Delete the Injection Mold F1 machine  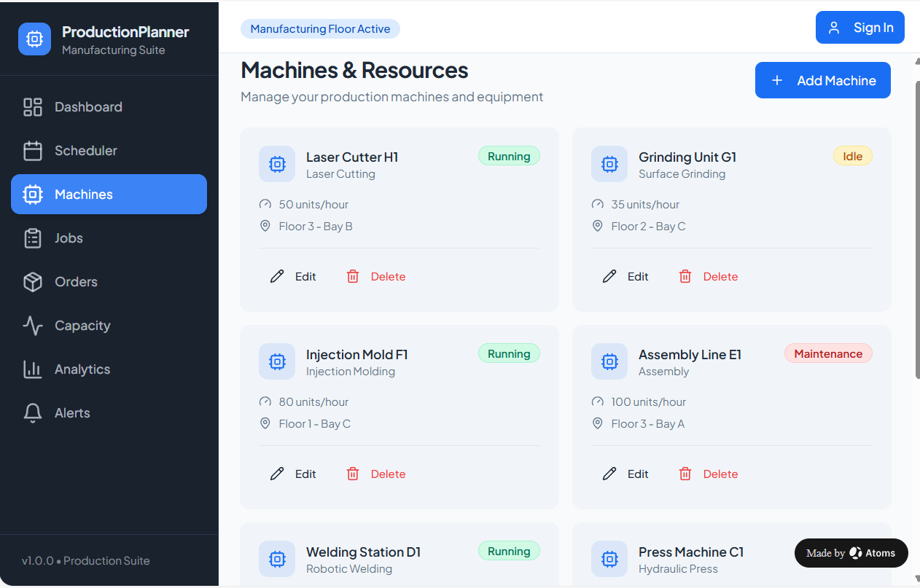click(x=376, y=474)
